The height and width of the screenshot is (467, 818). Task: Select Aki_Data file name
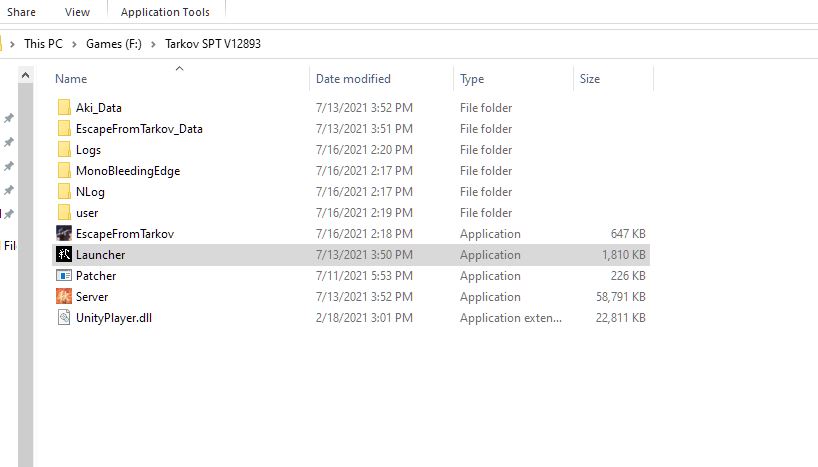(99, 107)
